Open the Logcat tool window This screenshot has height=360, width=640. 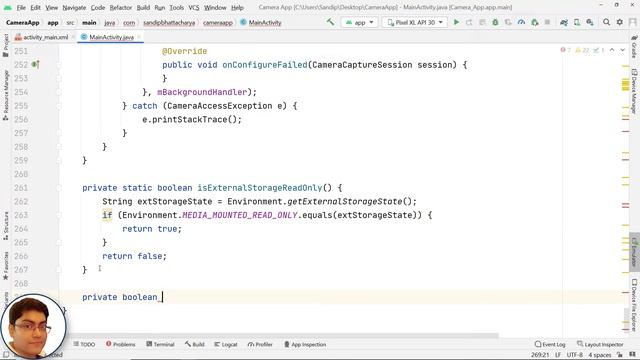(226, 344)
